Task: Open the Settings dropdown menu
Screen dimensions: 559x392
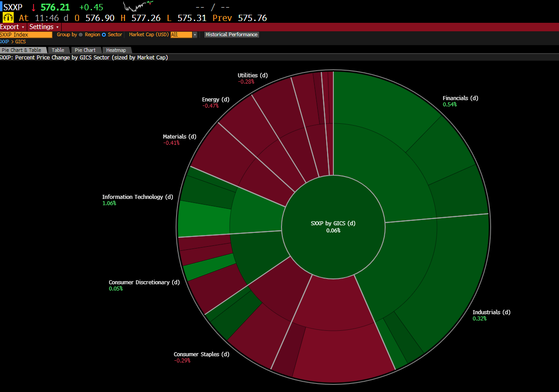Action: (x=44, y=27)
